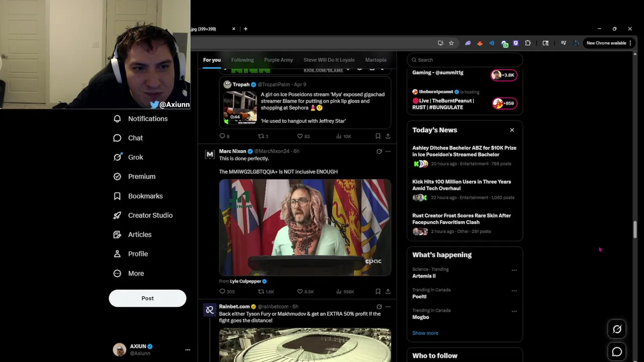Image resolution: width=644 pixels, height=362 pixels.
Task: Click the white Post button
Action: pos(147,298)
